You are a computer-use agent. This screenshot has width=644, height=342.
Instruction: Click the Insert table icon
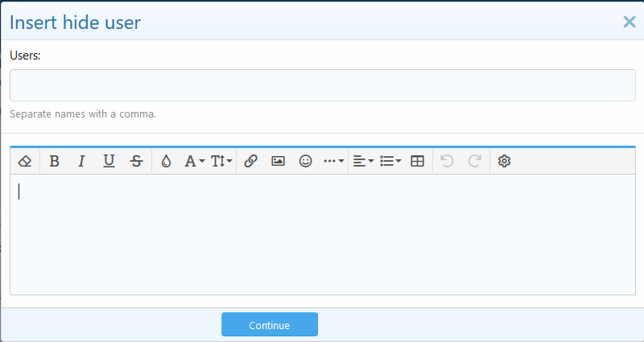click(418, 161)
